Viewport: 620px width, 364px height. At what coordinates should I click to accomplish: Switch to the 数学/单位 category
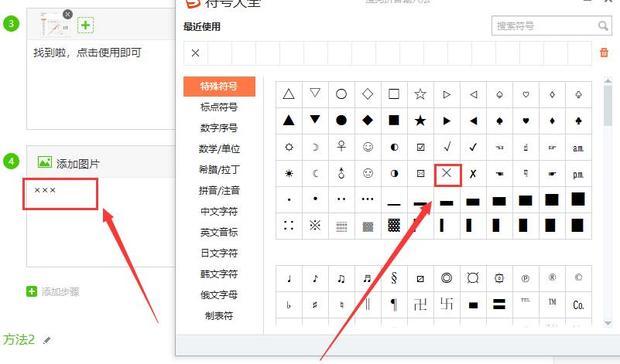click(x=219, y=149)
